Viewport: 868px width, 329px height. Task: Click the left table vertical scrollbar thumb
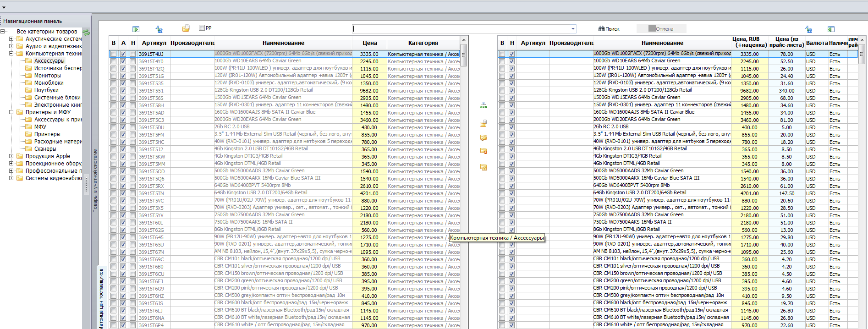point(463,55)
